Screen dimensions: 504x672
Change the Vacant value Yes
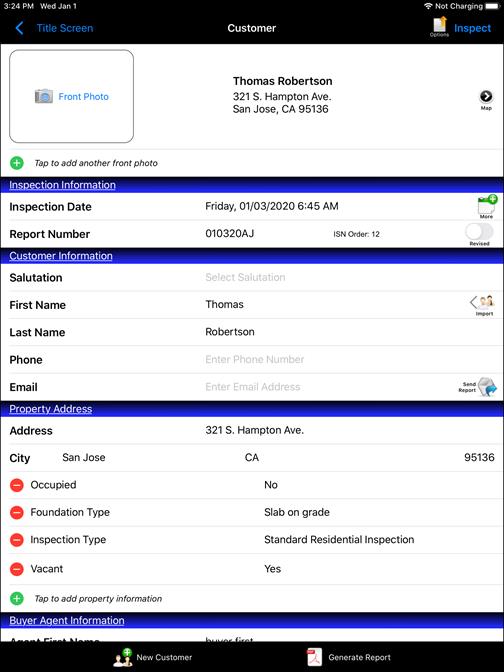[273, 569]
